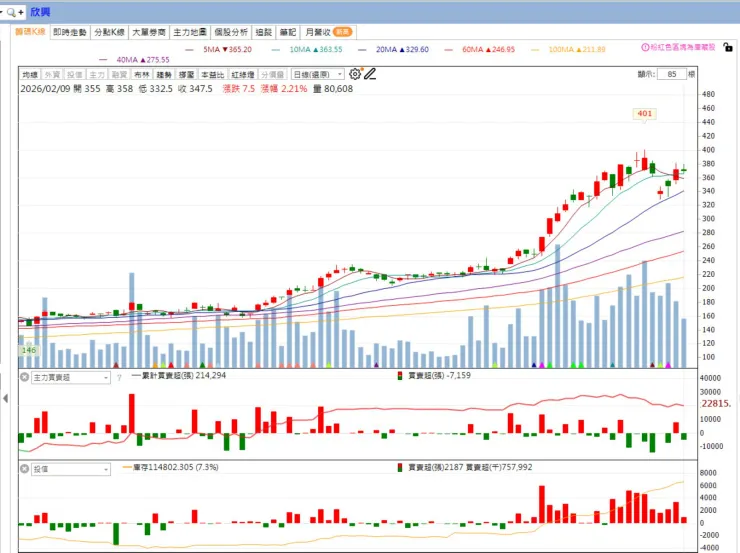Click the plus icon next to the stock name
The image size is (740, 553).
tap(21, 12)
